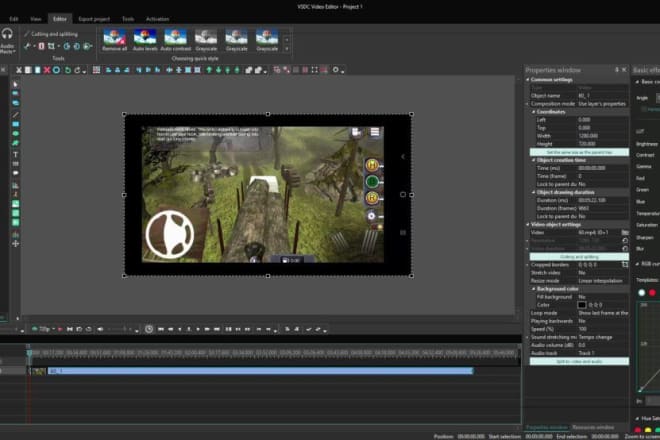
Task: Select the move cross-arrows tool
Action: pyautogui.click(x=16, y=244)
